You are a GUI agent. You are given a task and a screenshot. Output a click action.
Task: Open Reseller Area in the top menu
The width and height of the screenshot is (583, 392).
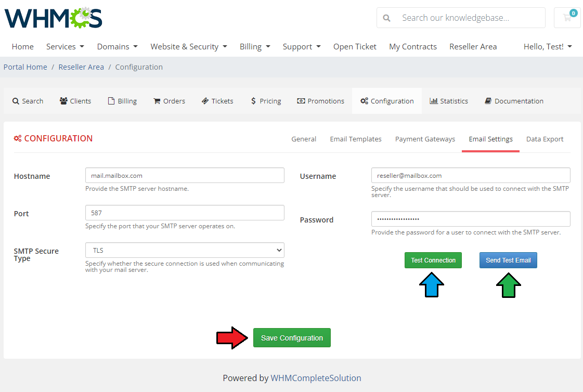tap(473, 47)
